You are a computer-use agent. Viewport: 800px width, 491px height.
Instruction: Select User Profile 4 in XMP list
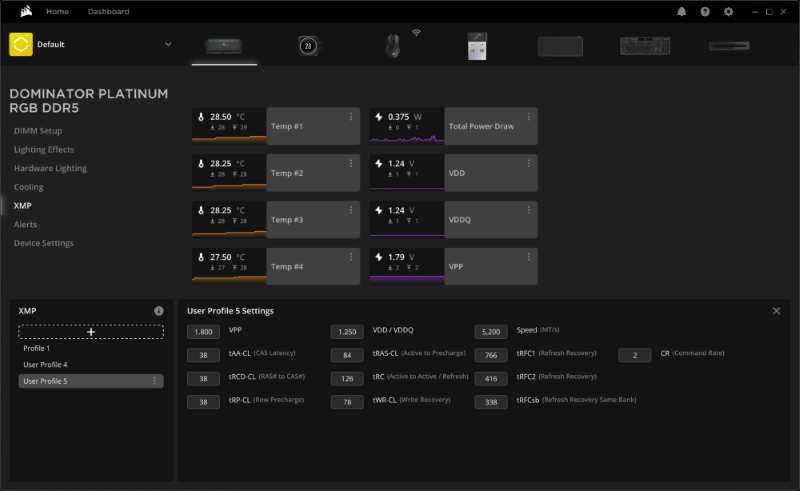coord(45,365)
